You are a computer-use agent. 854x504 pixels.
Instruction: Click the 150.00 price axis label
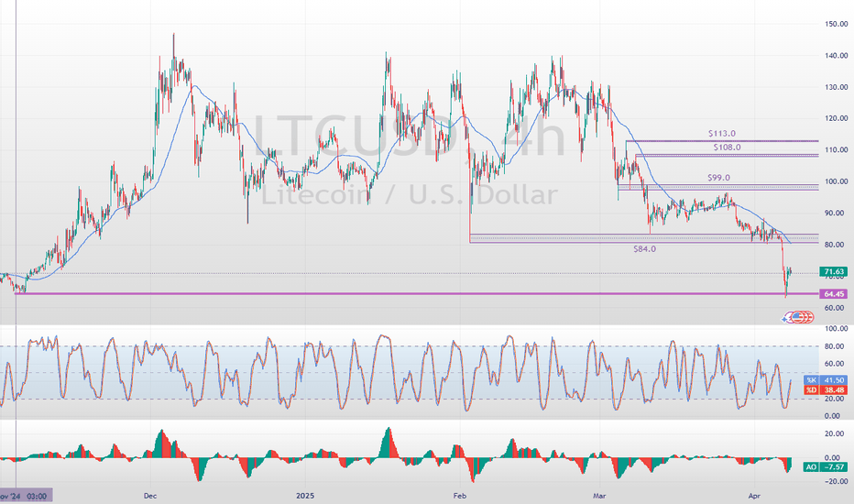click(836, 24)
